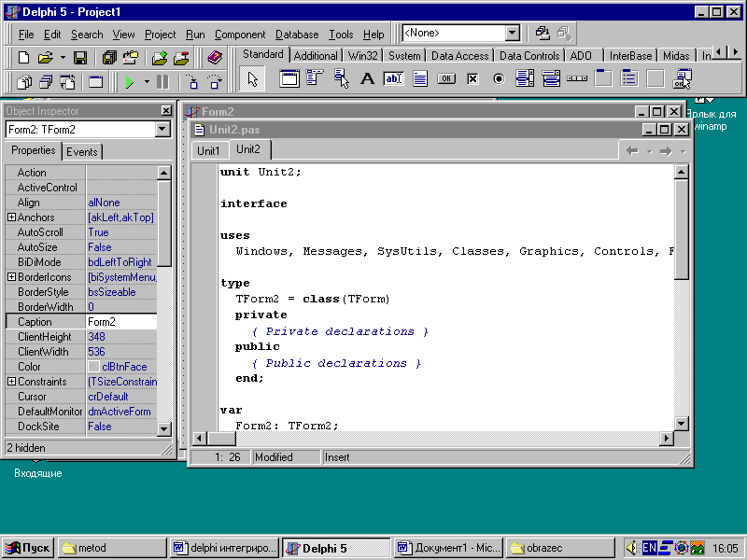Viewport: 747px width, 560px height.
Task: Click the Open Project toolbar icon
Action: [x=130, y=58]
